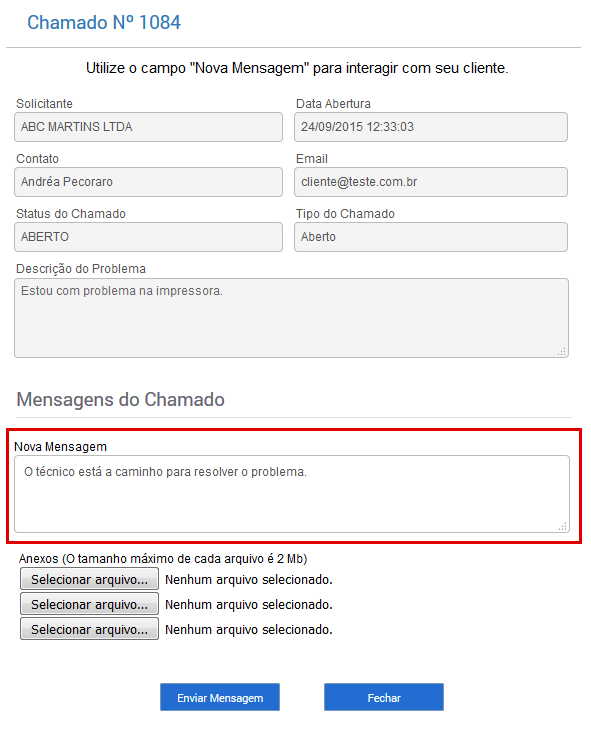This screenshot has height=729, width=591.
Task: Click the Tipo do Chamado field
Action: coord(431,237)
